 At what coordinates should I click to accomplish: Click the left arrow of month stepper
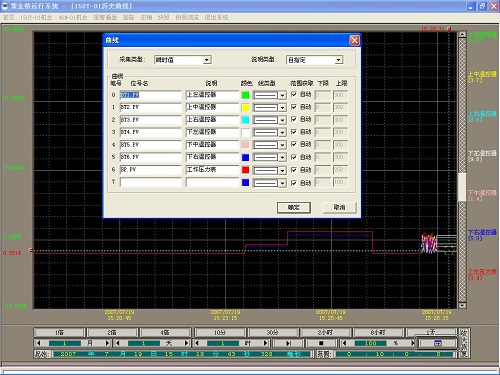click(39, 343)
